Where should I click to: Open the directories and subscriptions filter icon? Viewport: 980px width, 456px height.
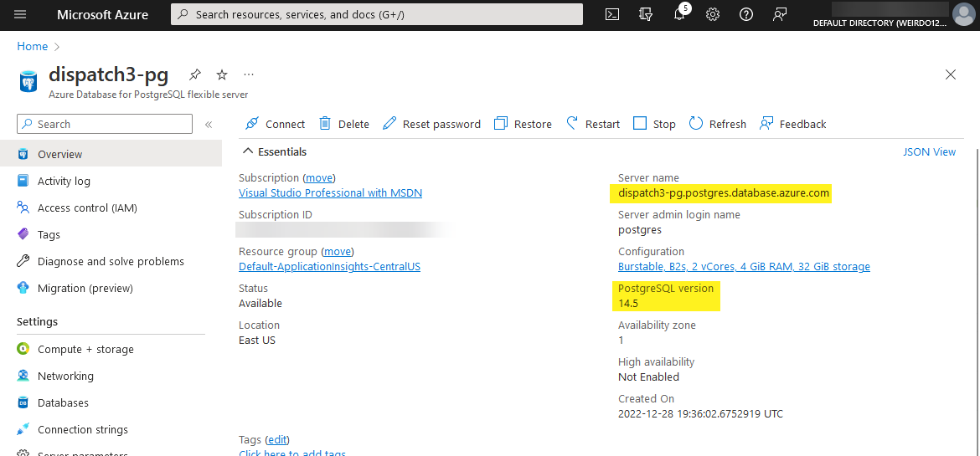click(646, 14)
